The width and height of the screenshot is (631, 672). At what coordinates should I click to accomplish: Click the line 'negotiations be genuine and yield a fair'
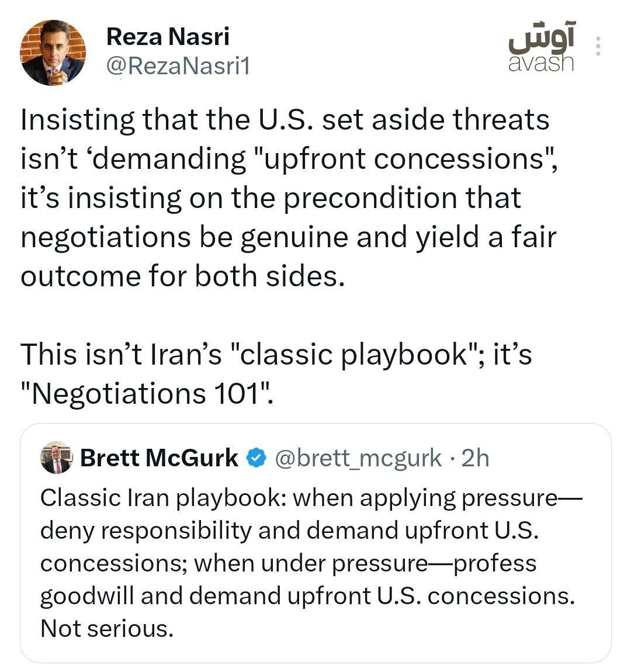pos(288,237)
